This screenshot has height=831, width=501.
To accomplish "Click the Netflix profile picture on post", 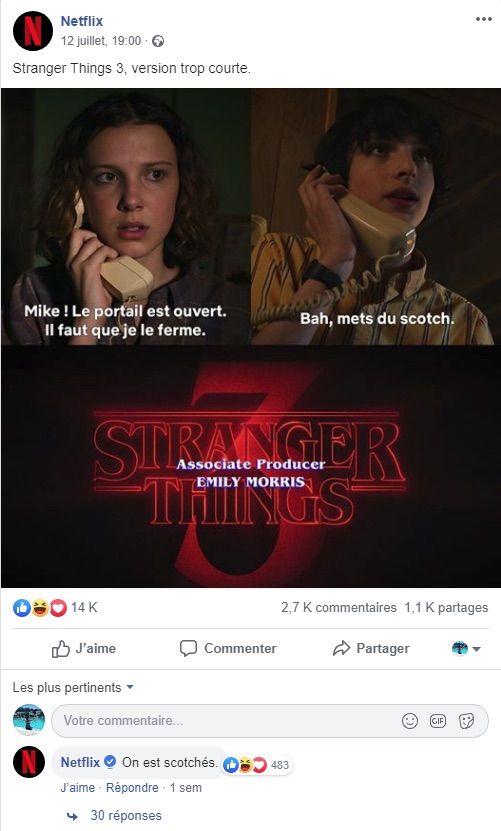I will pos(32,31).
